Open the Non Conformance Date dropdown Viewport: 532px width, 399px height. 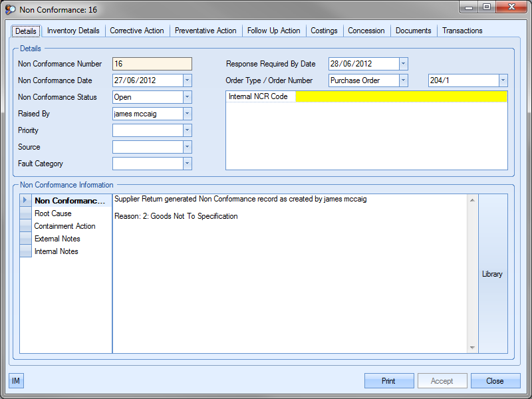[187, 80]
